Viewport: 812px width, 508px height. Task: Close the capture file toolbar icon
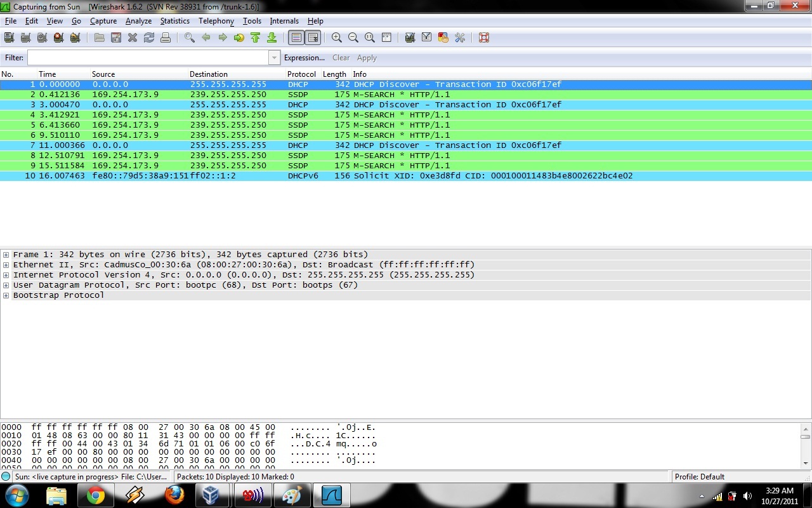point(133,37)
